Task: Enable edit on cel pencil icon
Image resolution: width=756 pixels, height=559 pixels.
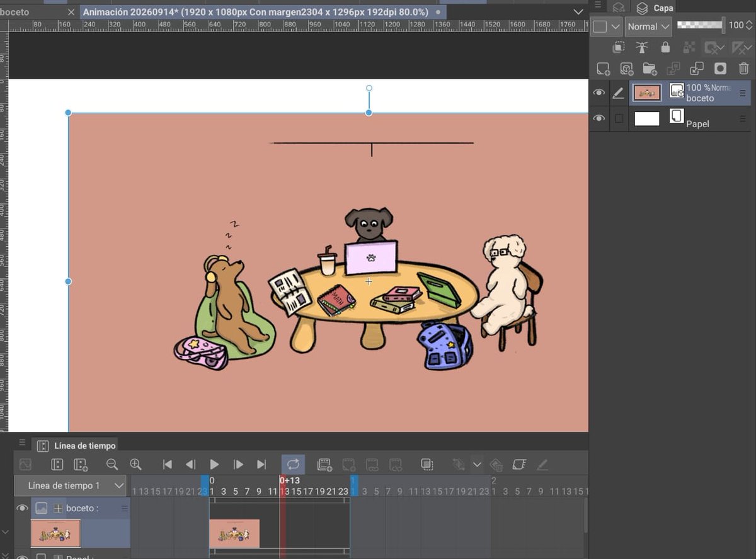Action: 542,465
